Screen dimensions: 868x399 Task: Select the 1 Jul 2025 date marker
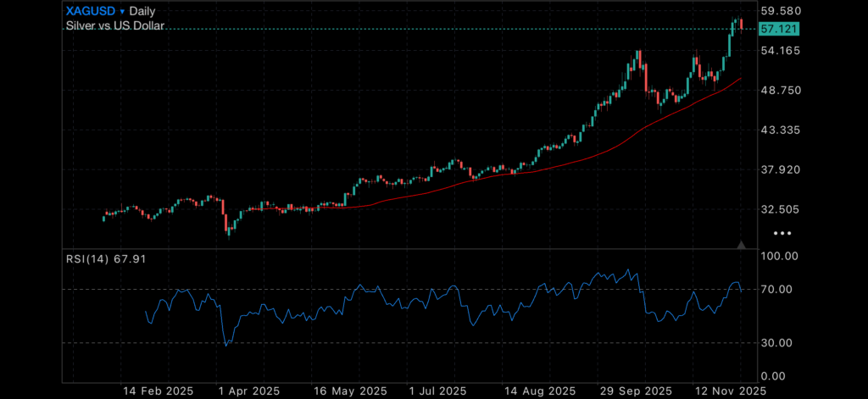point(437,391)
